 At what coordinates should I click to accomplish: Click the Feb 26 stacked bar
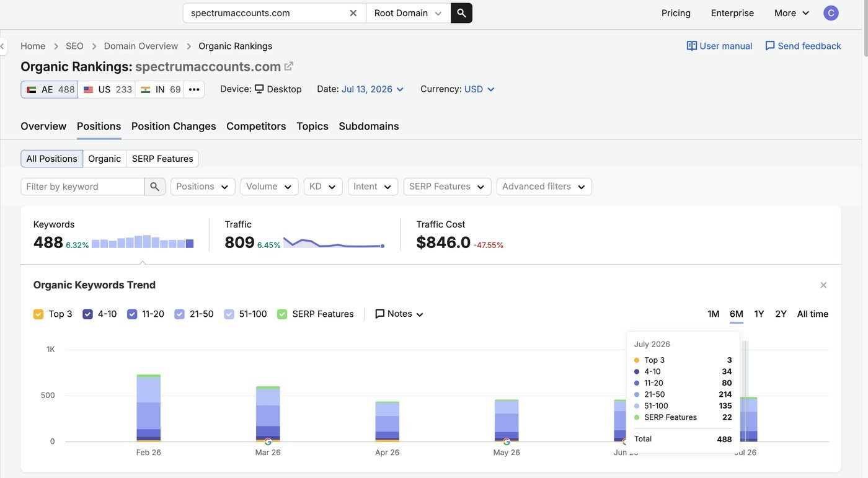pyautogui.click(x=149, y=408)
